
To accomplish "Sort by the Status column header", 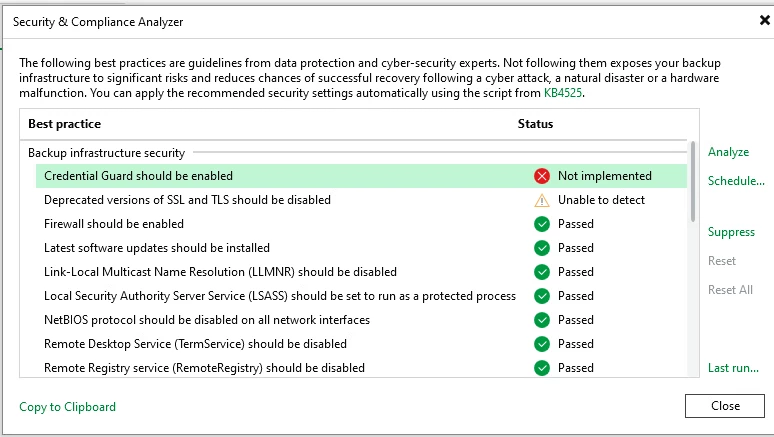I will pos(535,124).
